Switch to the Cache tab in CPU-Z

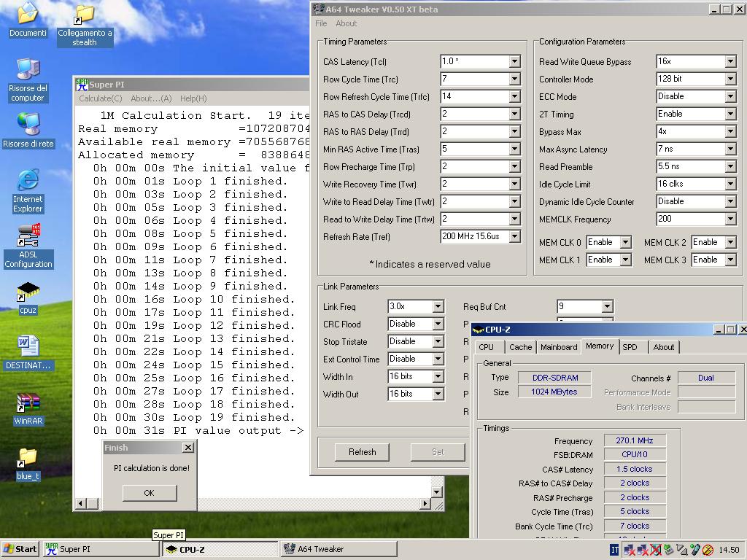pyautogui.click(x=520, y=347)
